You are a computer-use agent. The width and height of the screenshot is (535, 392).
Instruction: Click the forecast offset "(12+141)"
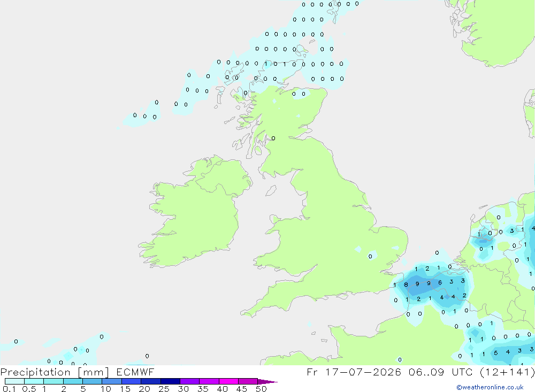pos(507,372)
